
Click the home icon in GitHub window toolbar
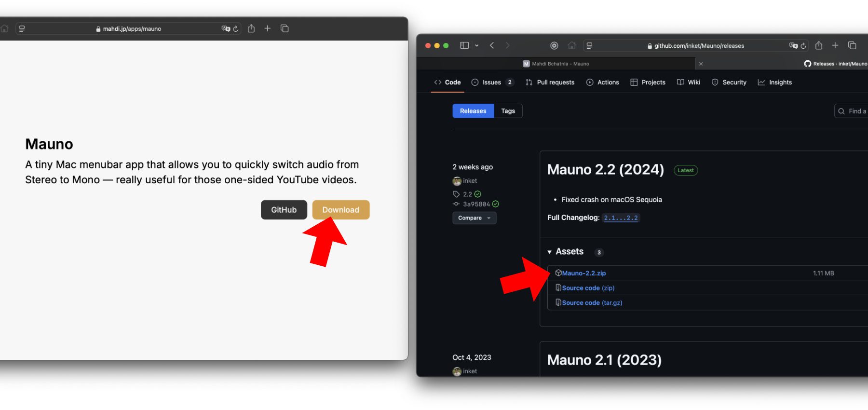pos(572,45)
